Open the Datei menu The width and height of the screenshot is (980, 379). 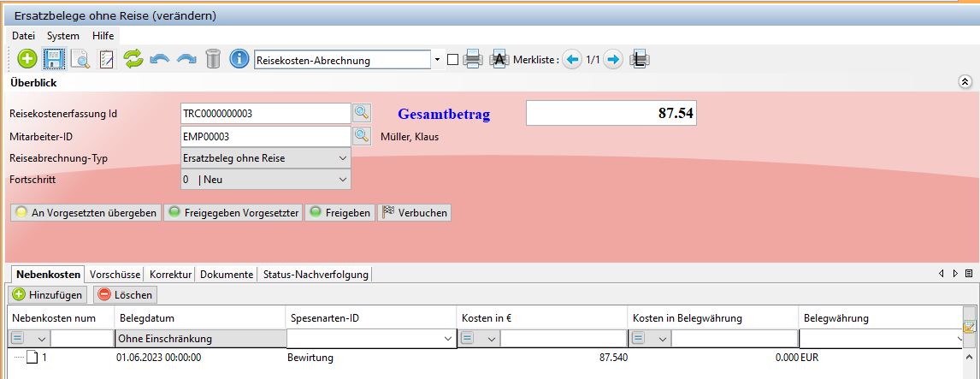(x=24, y=36)
